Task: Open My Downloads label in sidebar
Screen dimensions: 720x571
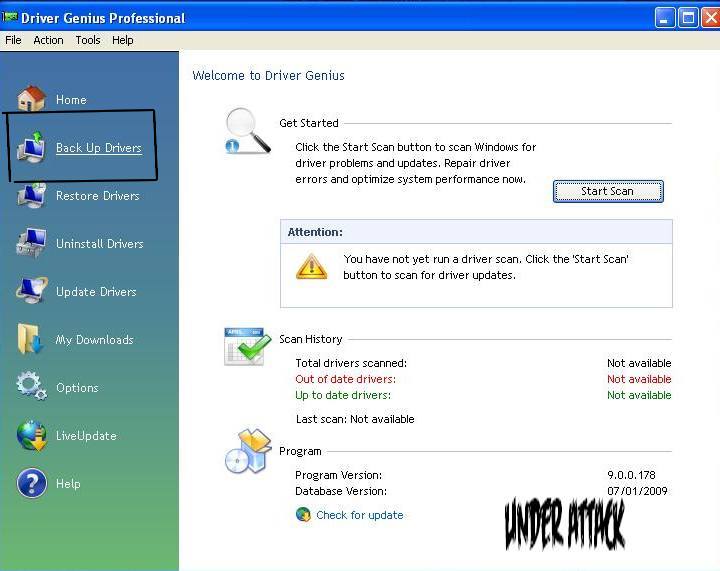Action: 94,340
